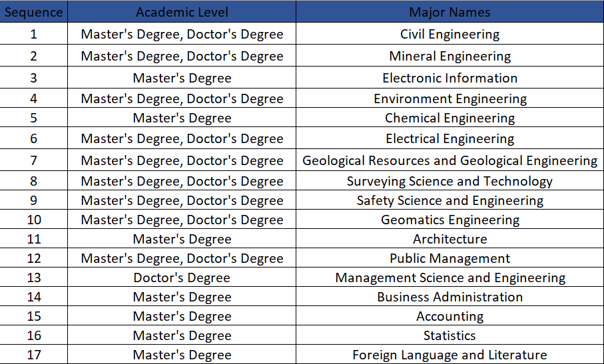Click the Public Management cell
Image resolution: width=604 pixels, height=364 pixels.
[450, 258]
